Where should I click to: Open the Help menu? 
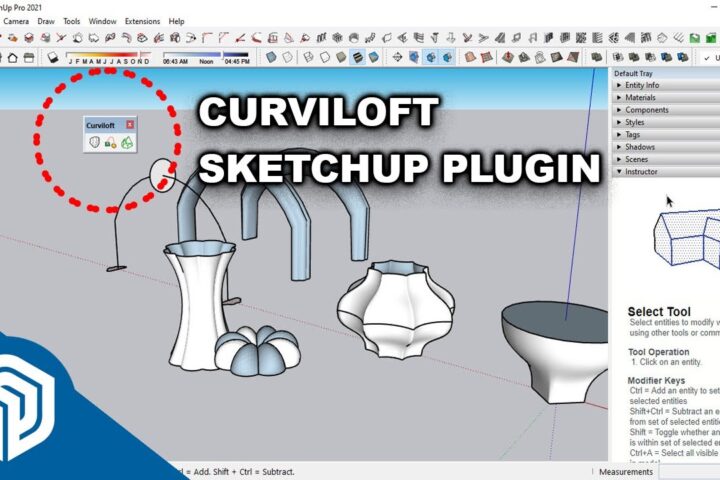(x=176, y=21)
